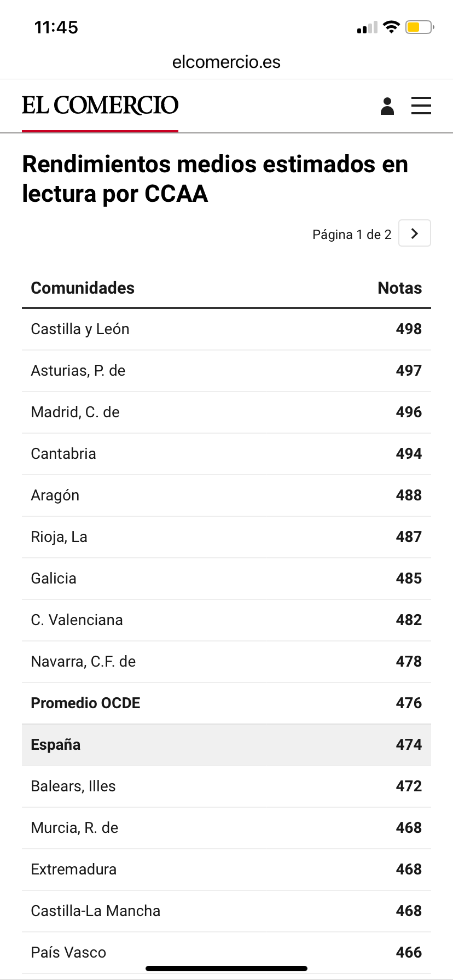
Task: Tap the Wi-Fi status icon
Action: coord(391,27)
